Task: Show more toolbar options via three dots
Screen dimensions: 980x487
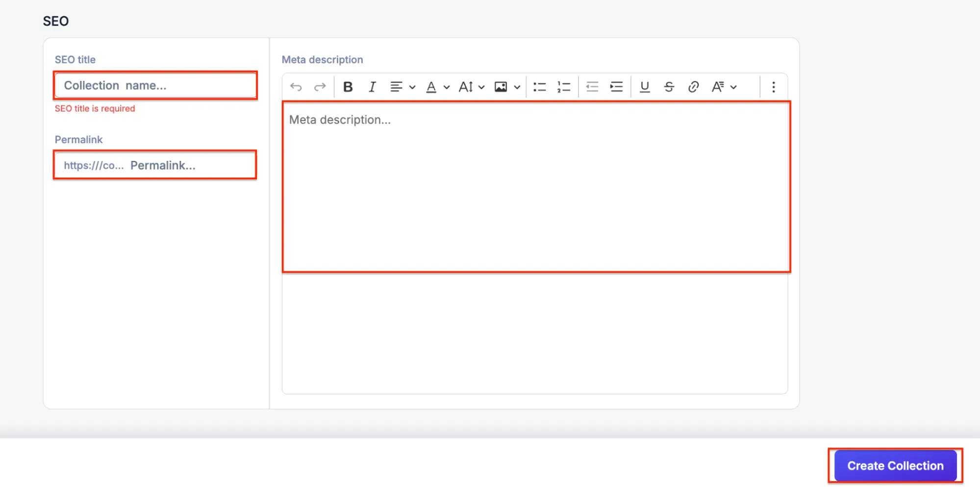Action: coord(774,87)
